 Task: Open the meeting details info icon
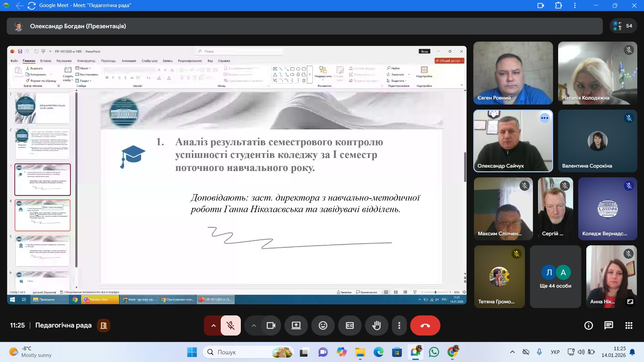pos(588,325)
